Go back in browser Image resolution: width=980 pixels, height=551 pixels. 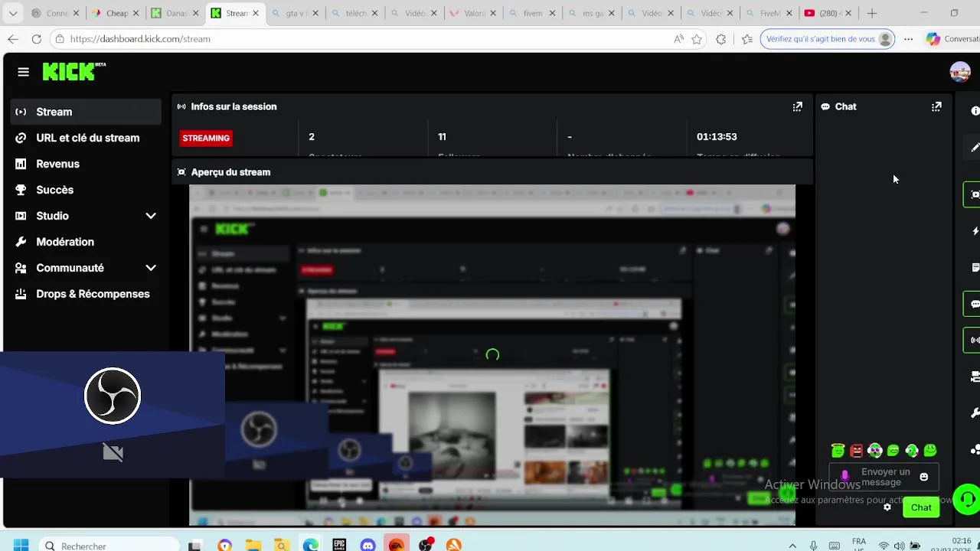[13, 39]
